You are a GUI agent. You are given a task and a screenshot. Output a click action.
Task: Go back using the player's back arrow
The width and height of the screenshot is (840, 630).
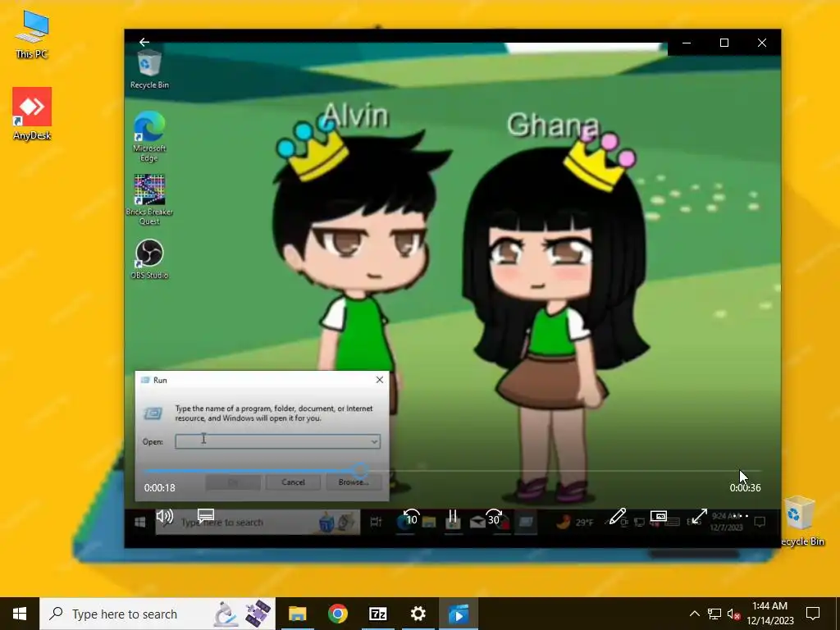144,42
